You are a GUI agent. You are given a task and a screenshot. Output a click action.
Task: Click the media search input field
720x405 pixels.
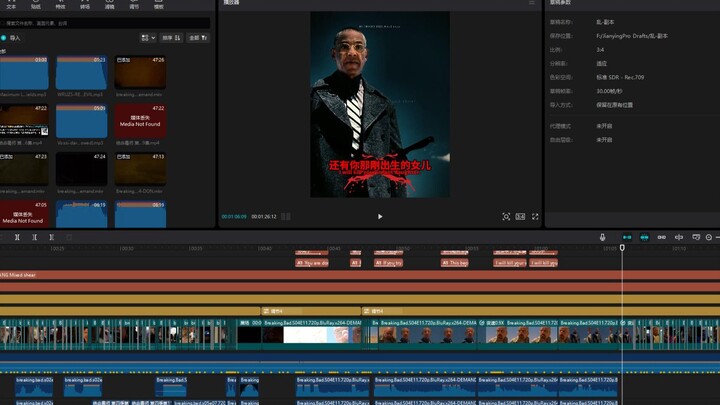click(x=105, y=23)
